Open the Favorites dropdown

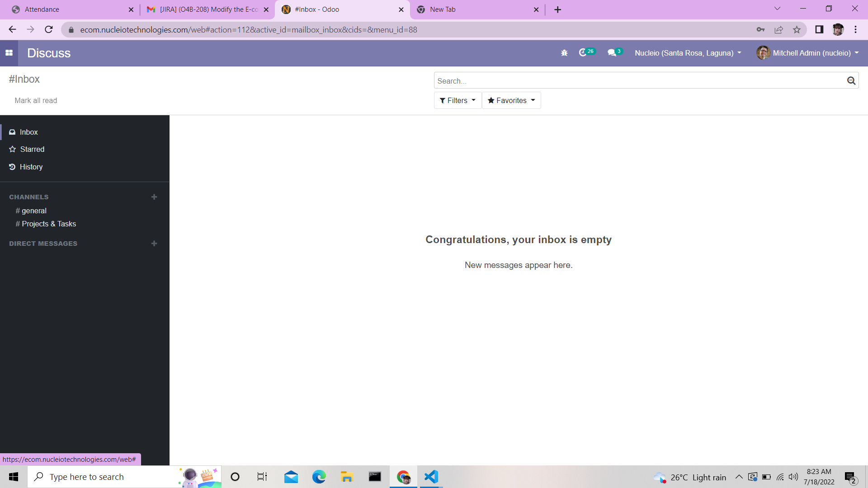[x=511, y=100]
